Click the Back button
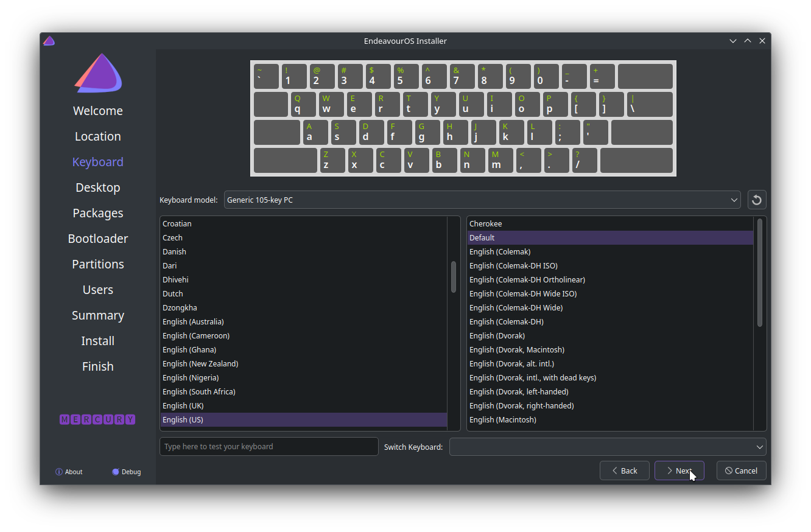 coord(625,471)
